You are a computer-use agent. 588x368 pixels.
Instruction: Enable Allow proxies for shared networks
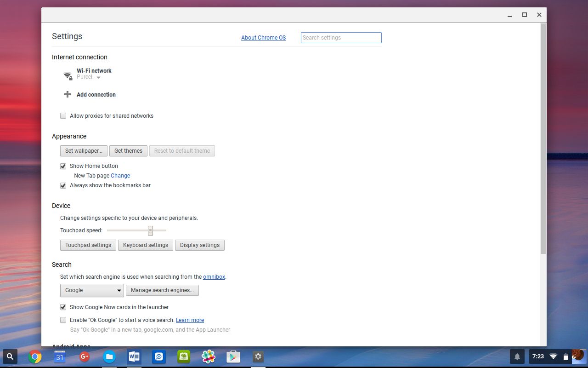click(x=63, y=116)
